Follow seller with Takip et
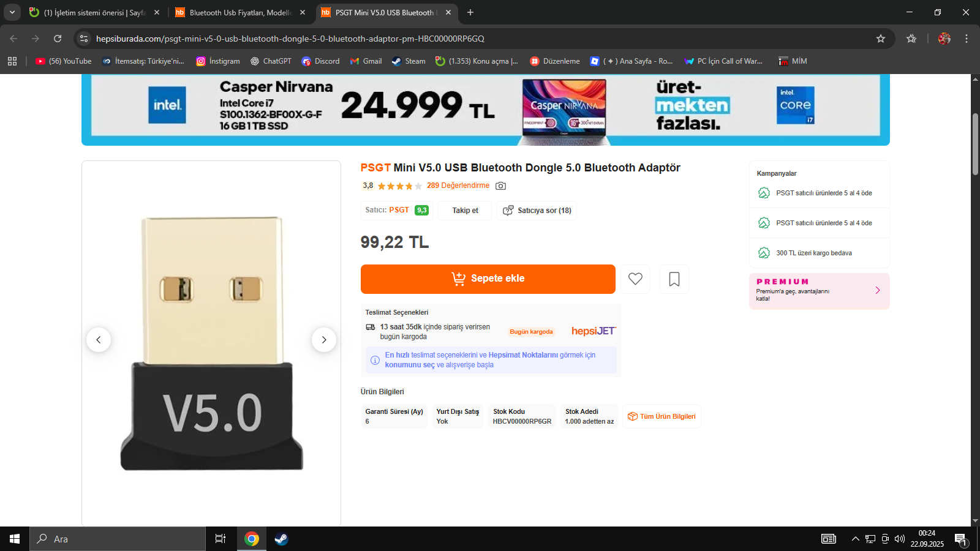This screenshot has width=980, height=551. coord(465,211)
